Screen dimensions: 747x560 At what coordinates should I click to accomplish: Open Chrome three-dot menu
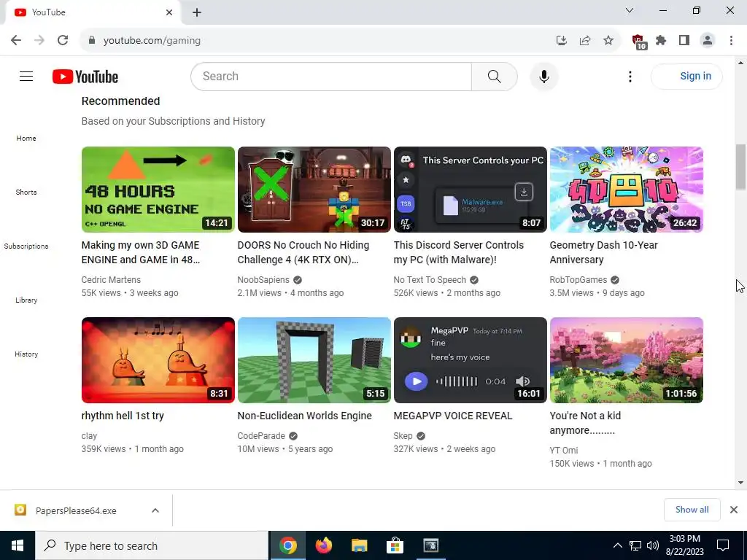click(731, 41)
